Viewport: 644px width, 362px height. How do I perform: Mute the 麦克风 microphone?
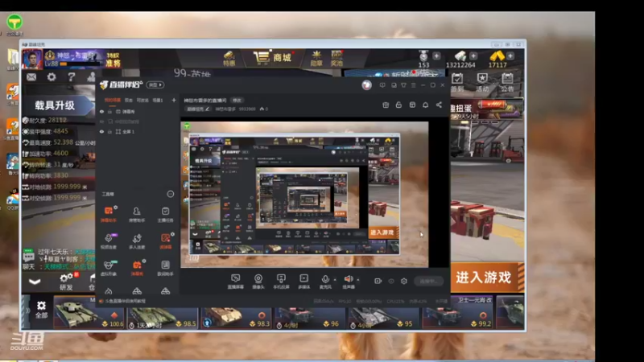tap(325, 281)
